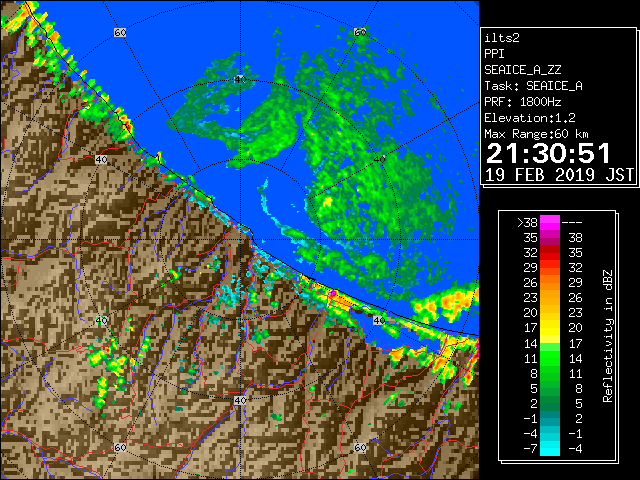
Task: Click the "Task: SEAICE_A" line
Action: [533, 86]
